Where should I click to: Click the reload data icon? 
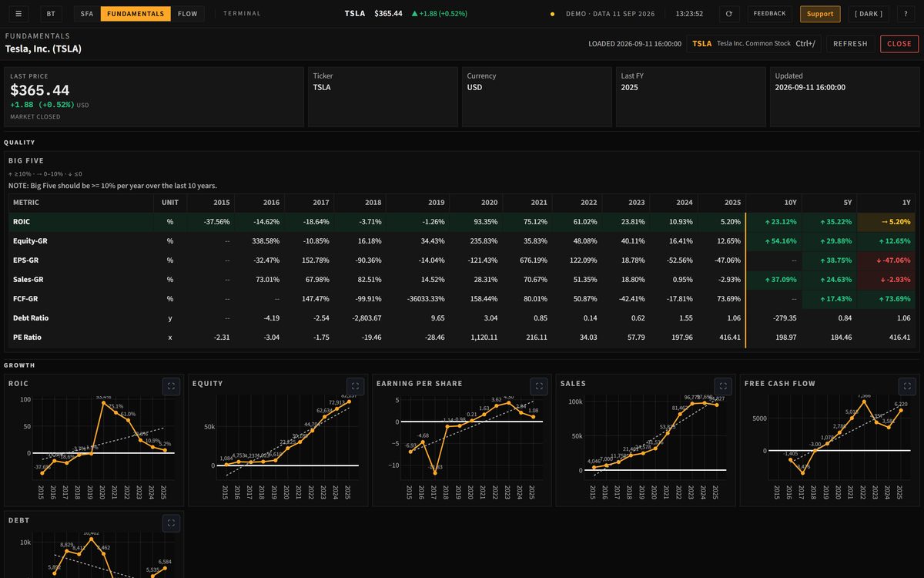pos(728,14)
